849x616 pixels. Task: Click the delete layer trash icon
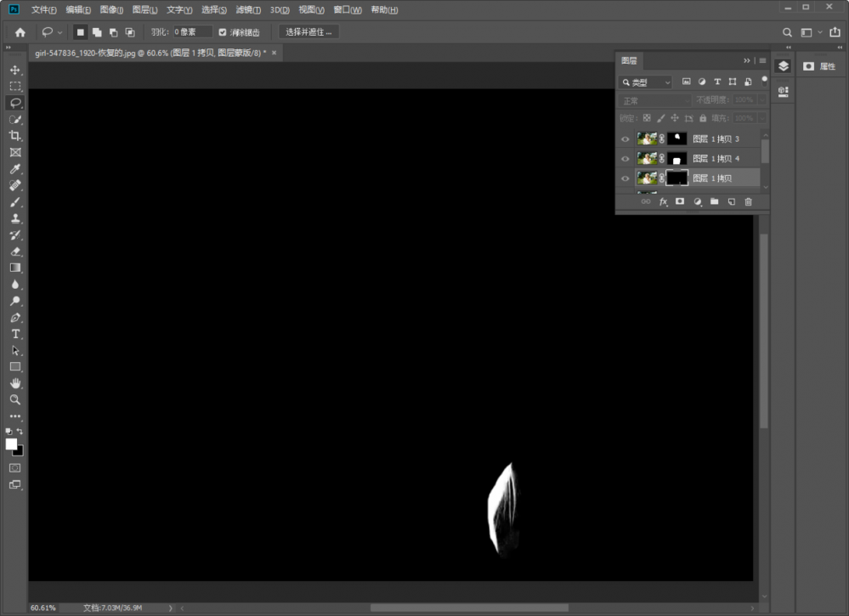point(748,202)
